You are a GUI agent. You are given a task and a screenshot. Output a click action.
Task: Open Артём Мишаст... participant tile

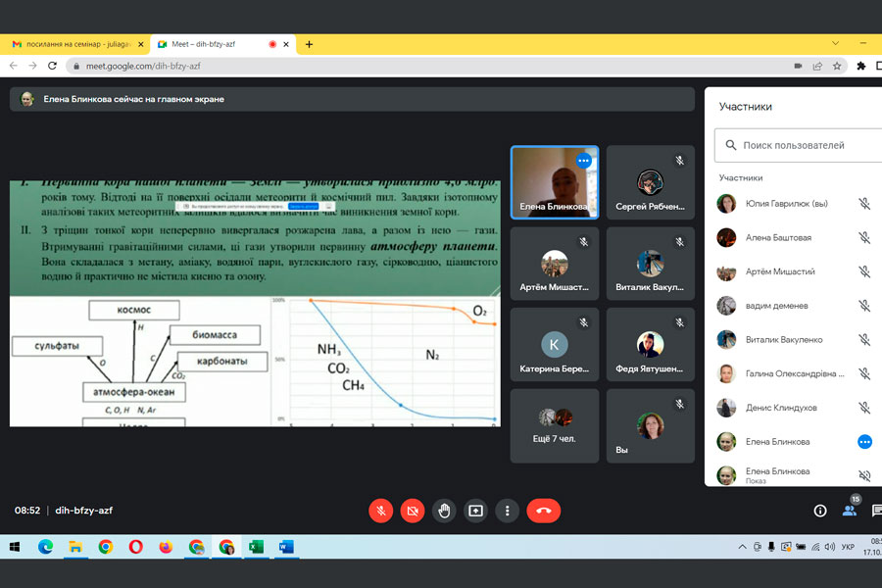555,264
